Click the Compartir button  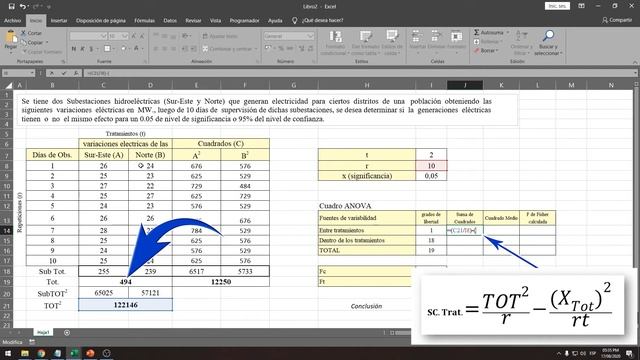click(x=617, y=20)
